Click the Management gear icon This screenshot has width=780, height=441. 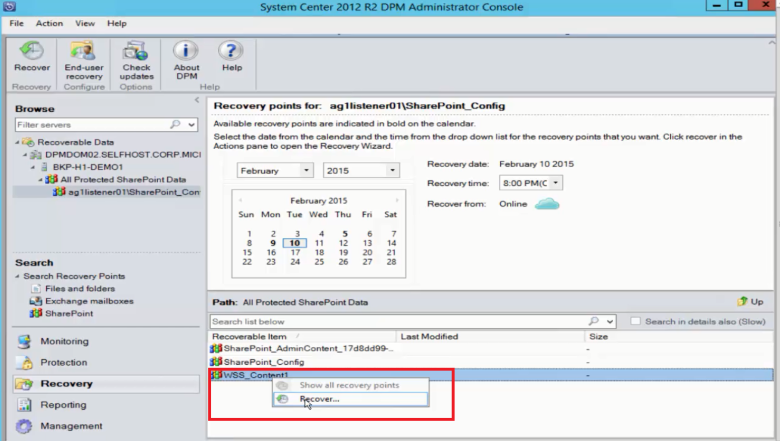[x=24, y=426]
